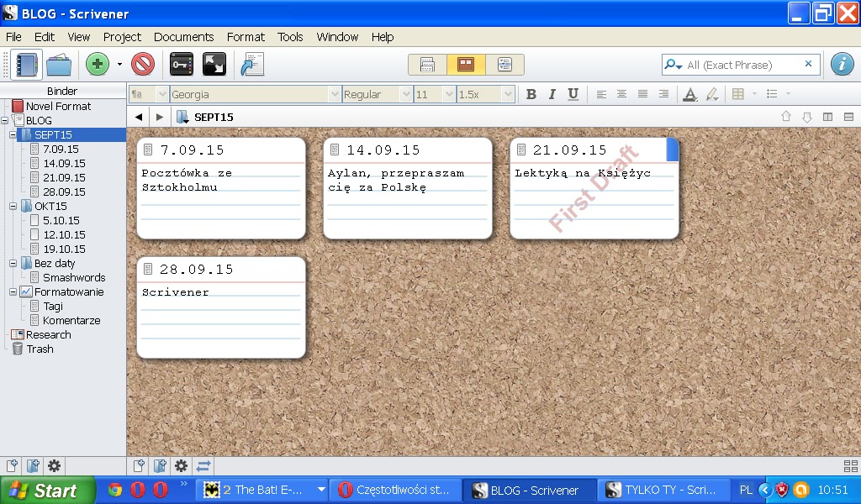Go up to previous document arrow
Viewport: 861px width, 504px height.
click(x=786, y=116)
